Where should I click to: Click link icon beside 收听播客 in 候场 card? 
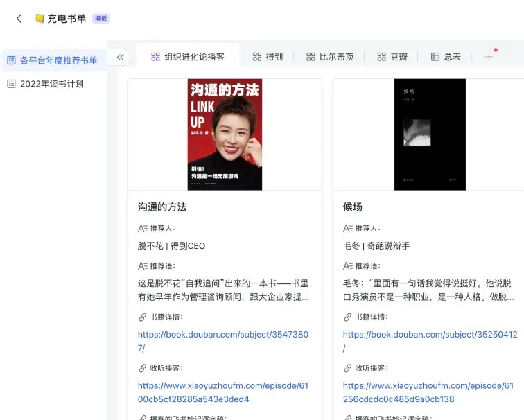(x=347, y=368)
